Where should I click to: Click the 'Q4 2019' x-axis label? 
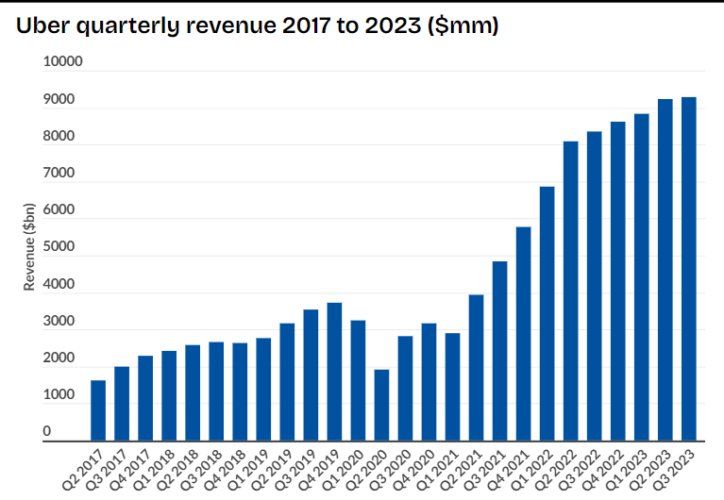pyautogui.click(x=320, y=469)
